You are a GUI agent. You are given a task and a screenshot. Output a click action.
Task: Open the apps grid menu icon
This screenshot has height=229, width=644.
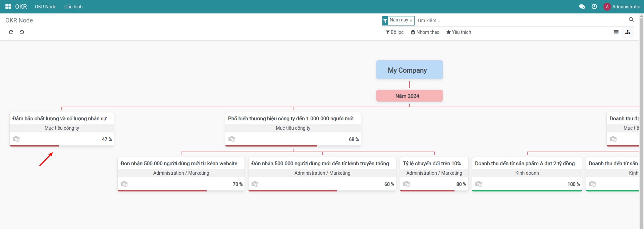(x=8, y=7)
